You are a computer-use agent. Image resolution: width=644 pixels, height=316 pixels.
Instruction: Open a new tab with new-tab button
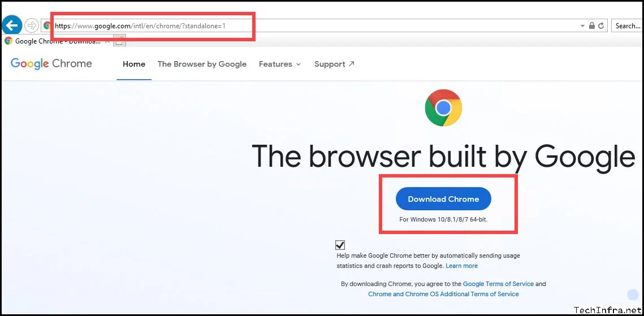119,41
